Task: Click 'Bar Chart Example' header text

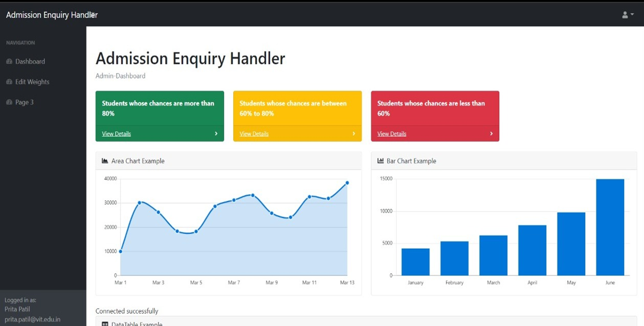Action: [411, 161]
